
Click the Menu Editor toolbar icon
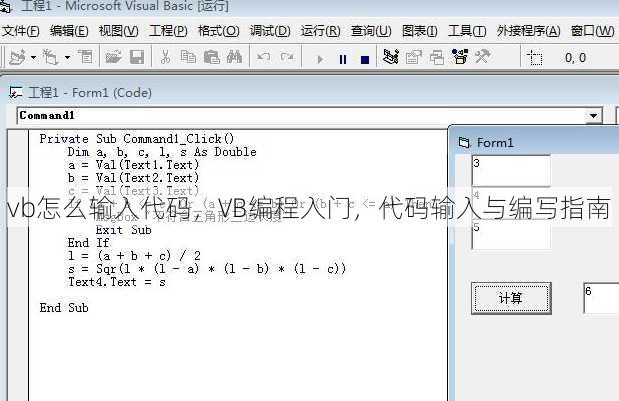[x=85, y=58]
